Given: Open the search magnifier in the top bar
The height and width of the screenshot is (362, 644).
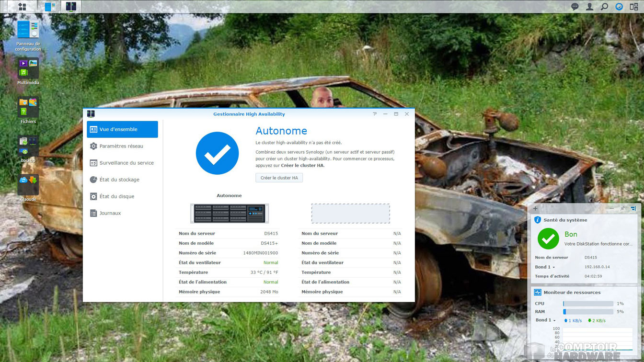Looking at the screenshot, I should point(605,7).
